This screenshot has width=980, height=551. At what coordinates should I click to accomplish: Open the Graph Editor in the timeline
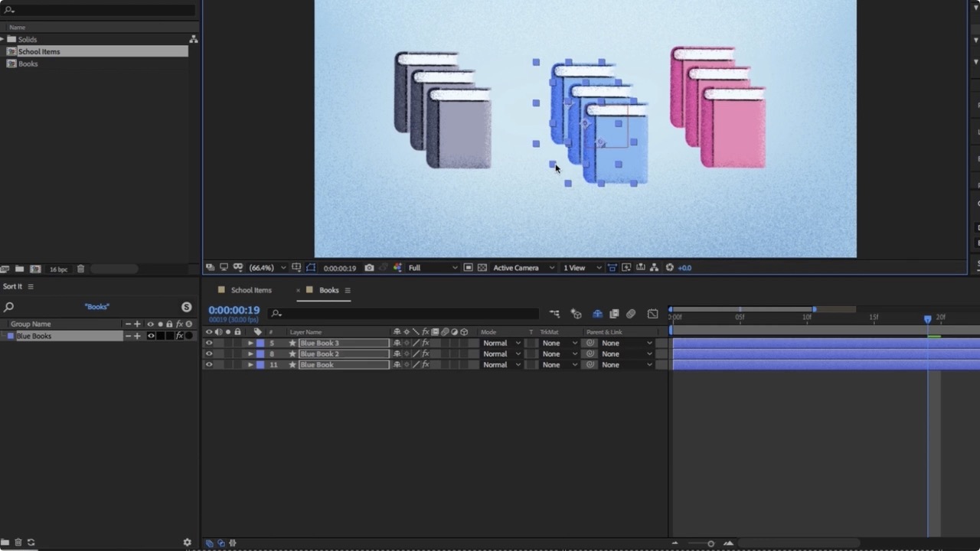point(652,314)
